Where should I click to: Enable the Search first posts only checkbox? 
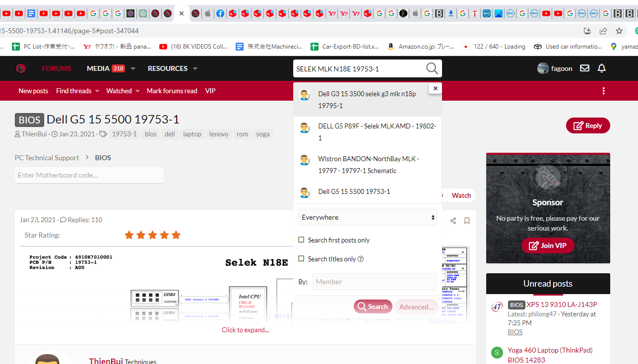[x=301, y=239]
